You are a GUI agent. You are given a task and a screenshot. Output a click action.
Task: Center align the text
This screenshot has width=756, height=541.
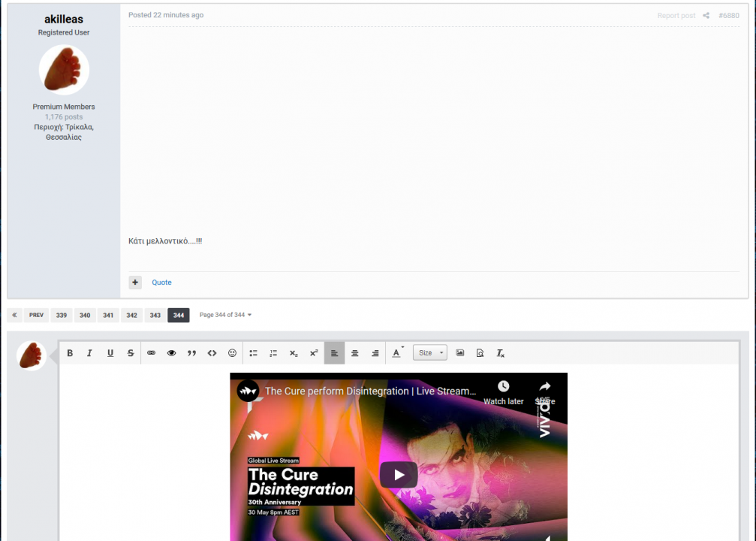point(355,353)
